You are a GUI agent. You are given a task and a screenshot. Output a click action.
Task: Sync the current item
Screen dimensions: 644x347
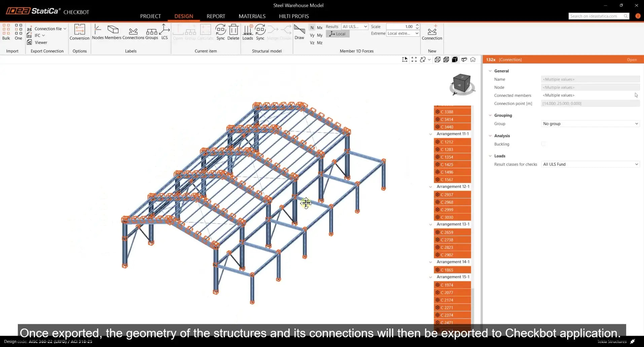click(x=220, y=32)
